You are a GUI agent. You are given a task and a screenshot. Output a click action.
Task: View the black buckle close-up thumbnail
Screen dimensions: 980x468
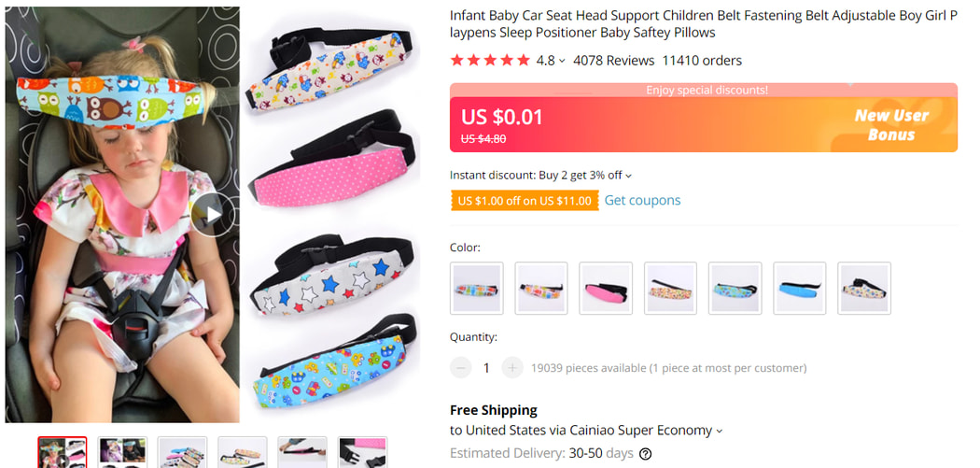pyautogui.click(x=362, y=452)
